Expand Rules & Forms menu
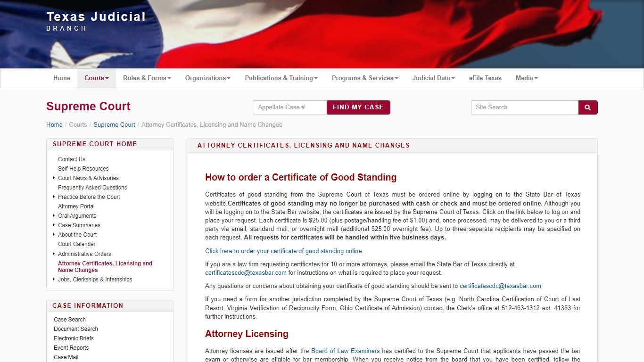644x362 pixels. click(x=147, y=78)
